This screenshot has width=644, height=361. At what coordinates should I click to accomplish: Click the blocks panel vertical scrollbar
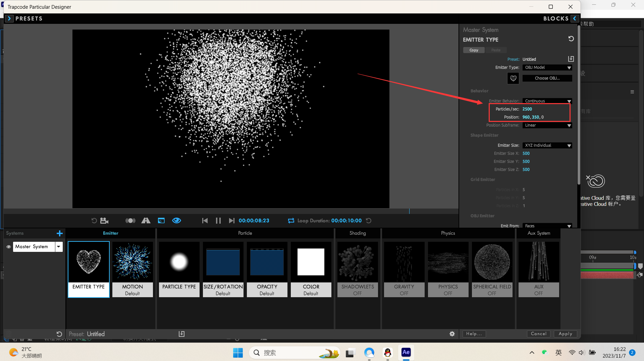tap(579, 104)
